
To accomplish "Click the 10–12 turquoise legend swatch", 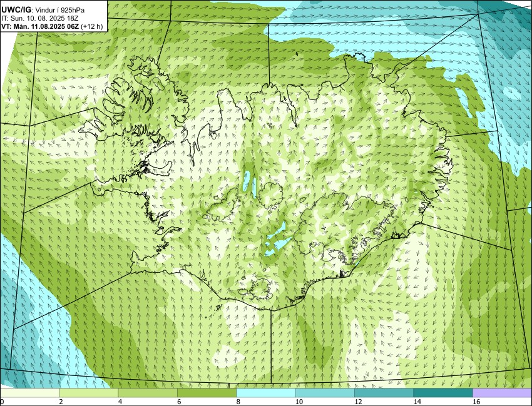I will pos(325,393).
